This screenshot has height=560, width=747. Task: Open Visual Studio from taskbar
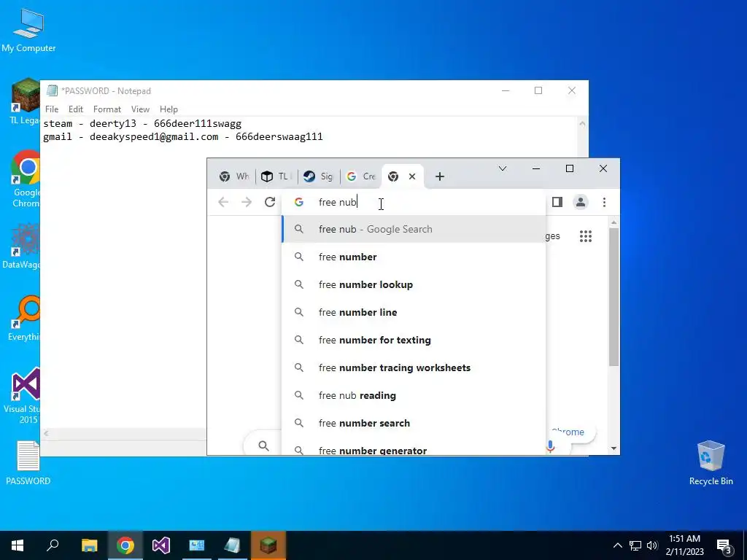[x=161, y=545]
